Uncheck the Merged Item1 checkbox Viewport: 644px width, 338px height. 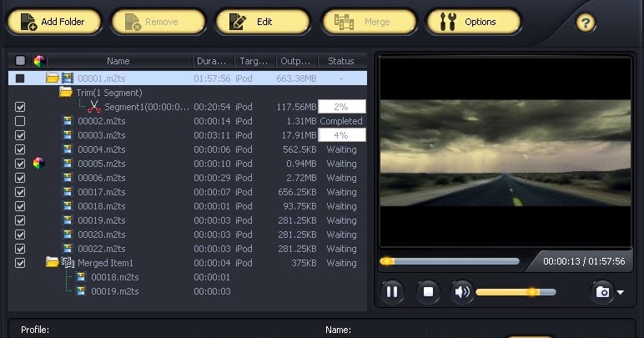[20, 263]
